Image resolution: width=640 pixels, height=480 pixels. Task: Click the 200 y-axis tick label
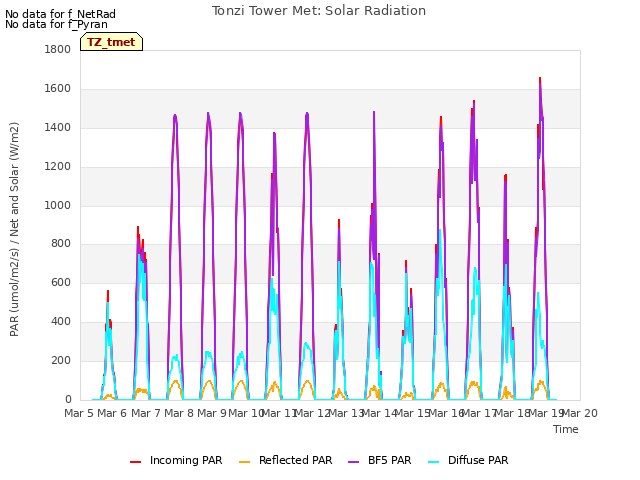pyautogui.click(x=61, y=360)
